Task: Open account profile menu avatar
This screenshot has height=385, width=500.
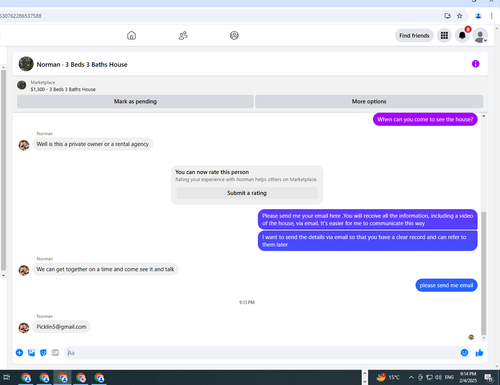Action: coord(480,36)
